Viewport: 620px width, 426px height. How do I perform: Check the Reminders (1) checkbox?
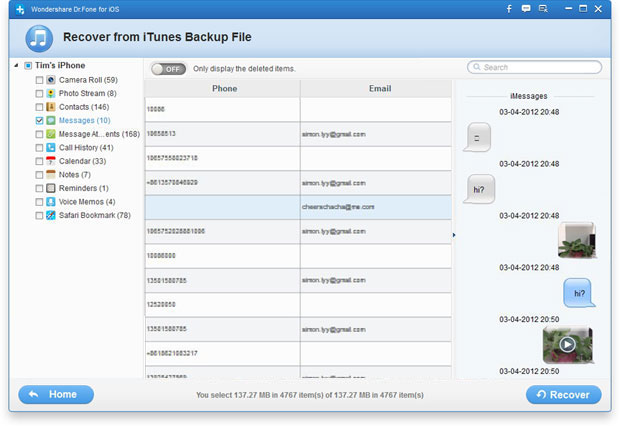[39, 189]
